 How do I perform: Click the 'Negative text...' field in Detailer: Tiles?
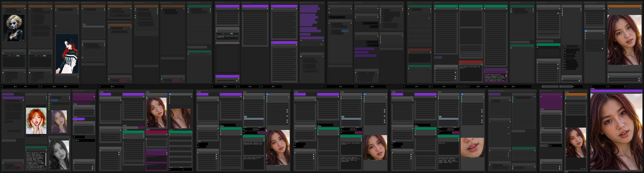(156, 166)
